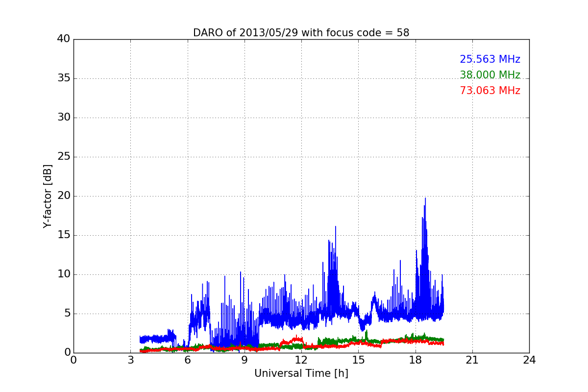Click the tallest blue peak near 20 dB

425,199
